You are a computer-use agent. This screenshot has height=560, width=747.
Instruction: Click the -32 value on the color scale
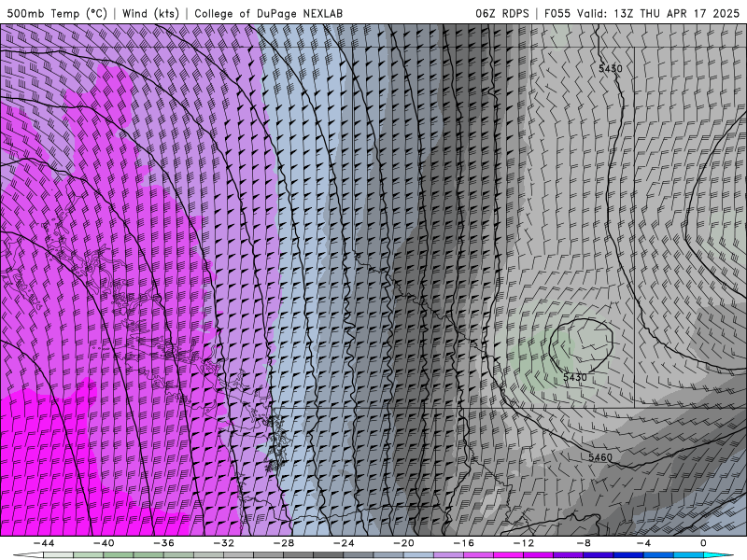tap(223, 543)
